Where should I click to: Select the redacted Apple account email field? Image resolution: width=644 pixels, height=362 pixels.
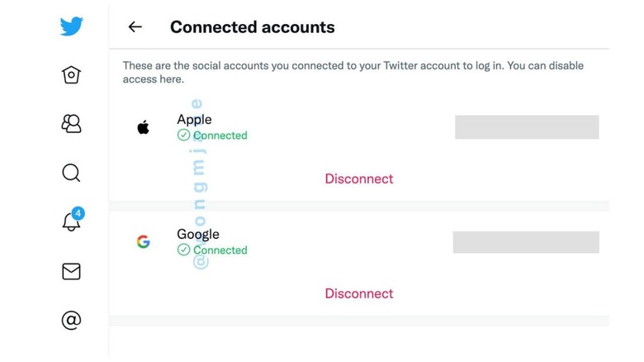click(x=527, y=127)
